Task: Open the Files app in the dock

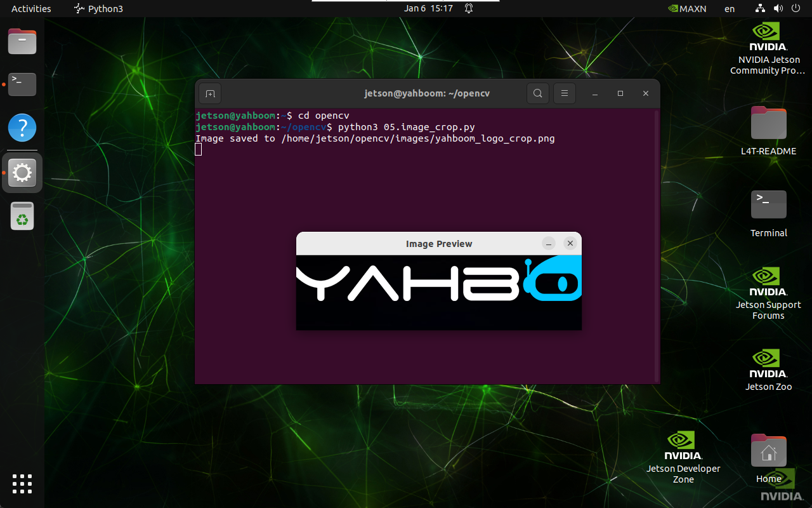Action: click(x=22, y=42)
